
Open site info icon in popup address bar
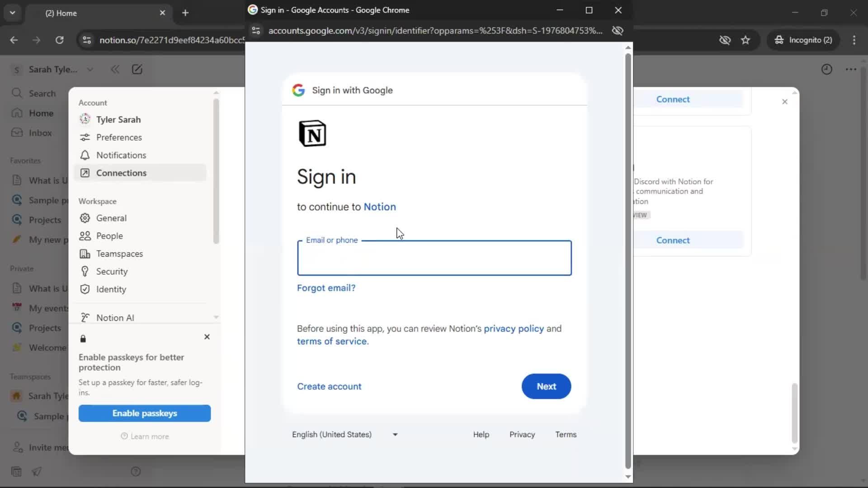[x=256, y=30]
